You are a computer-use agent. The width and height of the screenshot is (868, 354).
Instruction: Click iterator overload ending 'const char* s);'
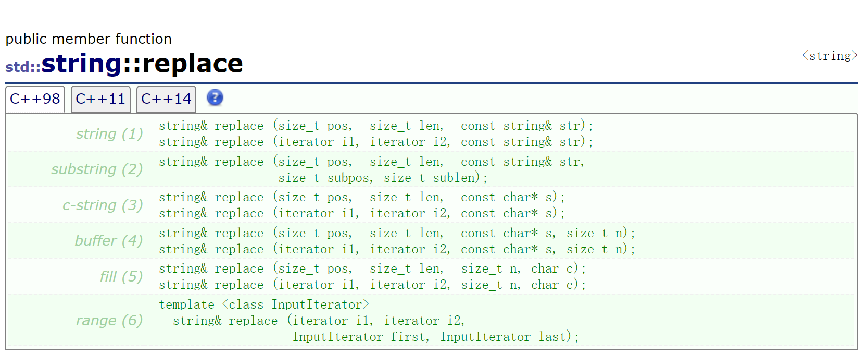362,214
